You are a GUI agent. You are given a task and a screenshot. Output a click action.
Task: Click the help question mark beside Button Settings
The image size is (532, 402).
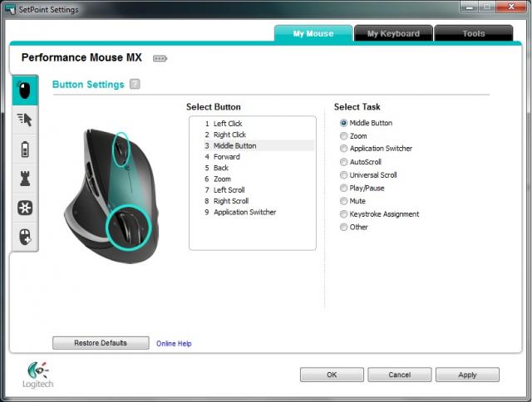tap(135, 84)
